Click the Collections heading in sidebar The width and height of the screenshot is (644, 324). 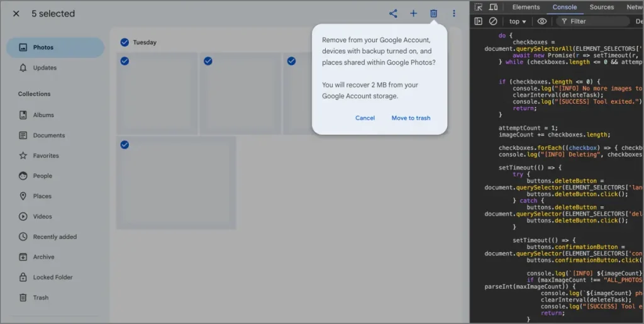pos(34,94)
